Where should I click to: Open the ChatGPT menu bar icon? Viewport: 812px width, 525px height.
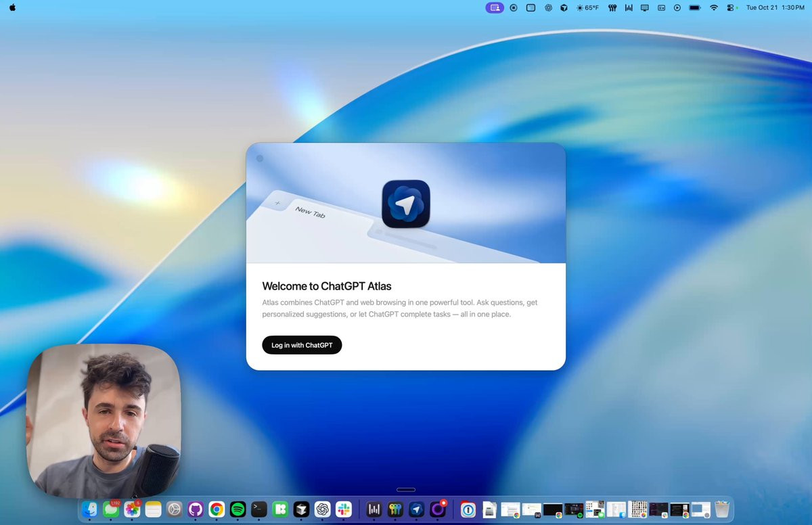click(548, 7)
